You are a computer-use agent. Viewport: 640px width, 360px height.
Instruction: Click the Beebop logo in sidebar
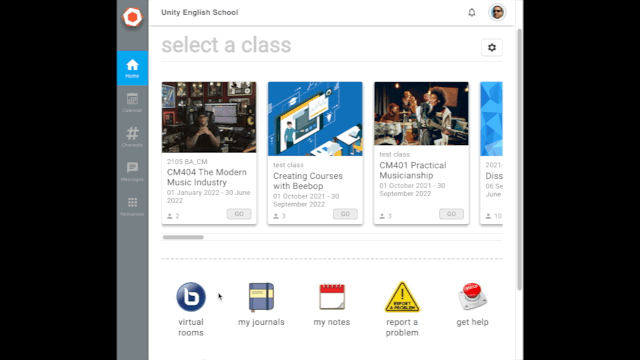132,17
